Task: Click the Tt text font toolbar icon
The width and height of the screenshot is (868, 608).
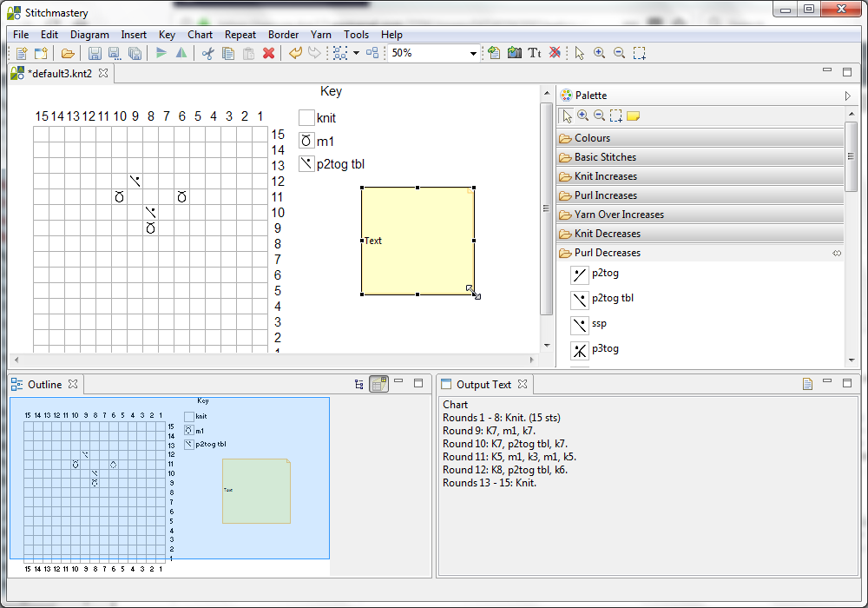Action: point(534,53)
